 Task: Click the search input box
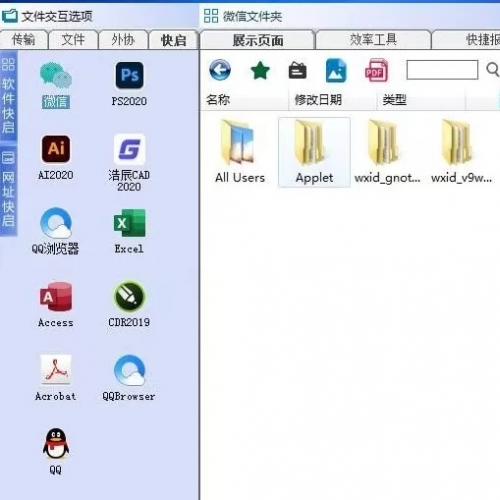442,70
